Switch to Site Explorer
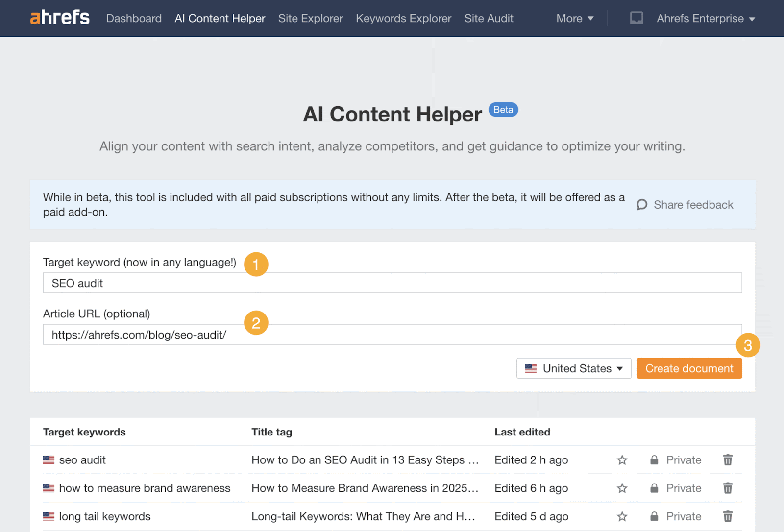The height and width of the screenshot is (532, 784). [310, 18]
